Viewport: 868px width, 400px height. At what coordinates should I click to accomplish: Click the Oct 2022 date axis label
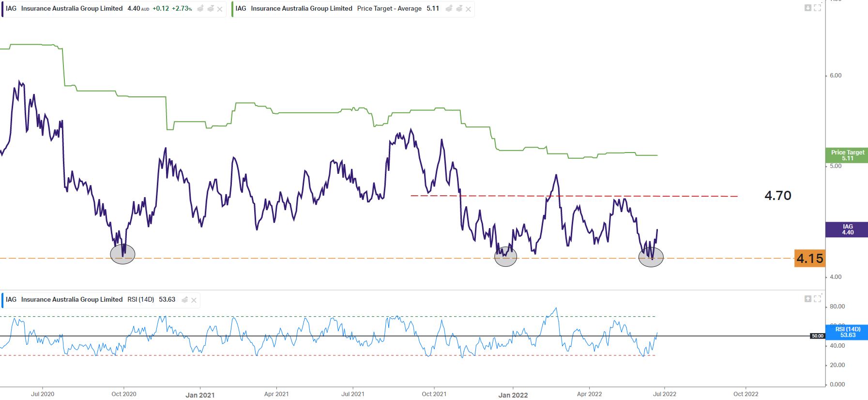746,394
